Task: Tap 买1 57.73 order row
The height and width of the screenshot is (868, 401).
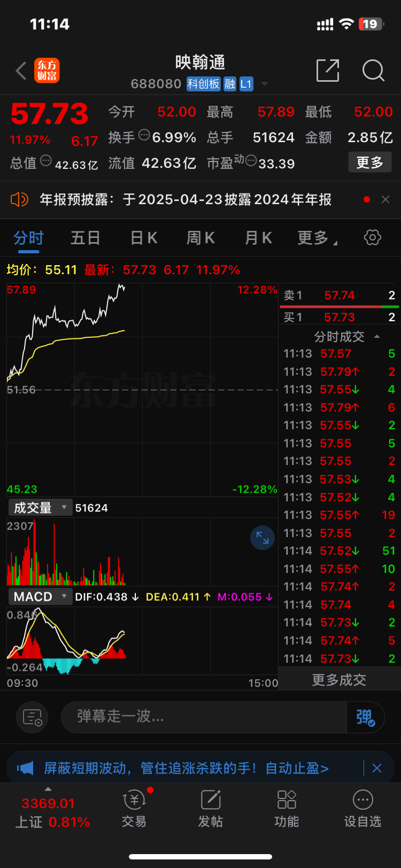Action: point(339,317)
